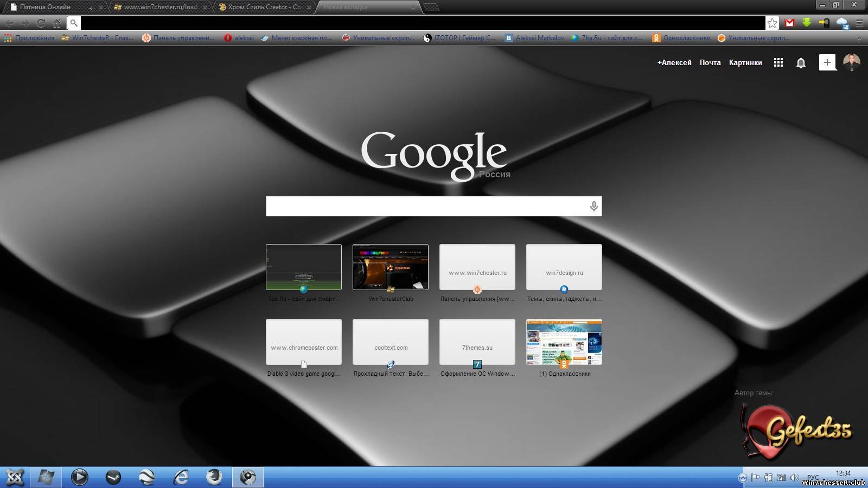868x488 pixels.
Task: Open the cooltext.com tile
Action: tap(391, 342)
